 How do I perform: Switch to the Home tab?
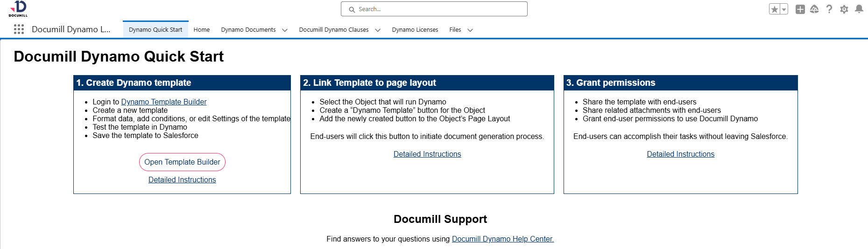tap(202, 30)
